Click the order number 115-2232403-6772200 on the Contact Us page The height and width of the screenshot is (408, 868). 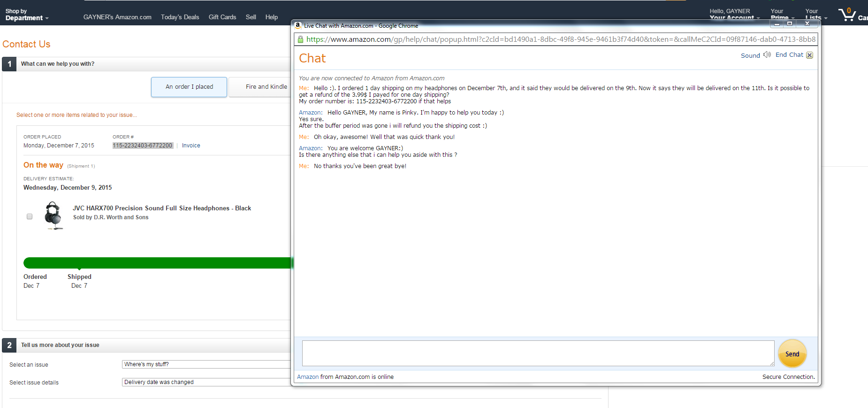tap(143, 146)
